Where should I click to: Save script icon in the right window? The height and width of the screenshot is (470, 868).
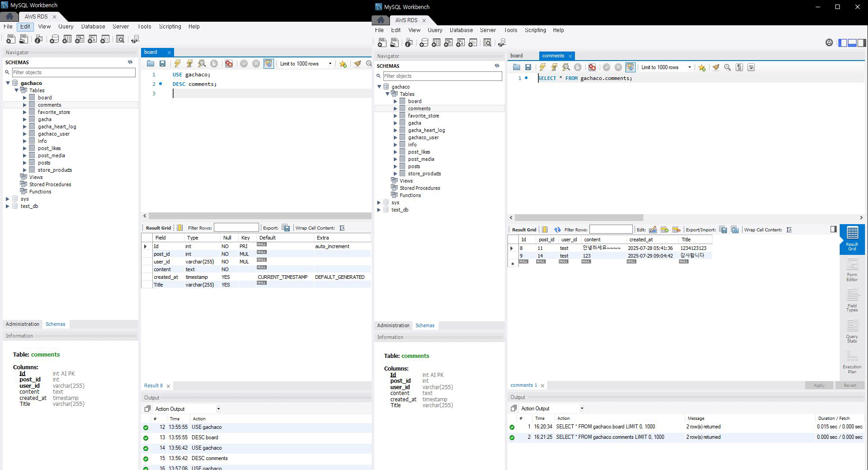528,67
